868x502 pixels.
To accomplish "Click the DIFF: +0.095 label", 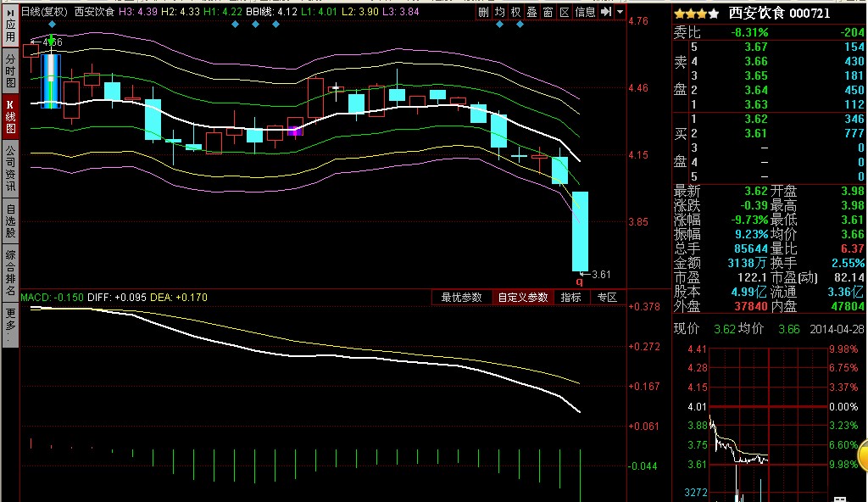I will tap(117, 298).
